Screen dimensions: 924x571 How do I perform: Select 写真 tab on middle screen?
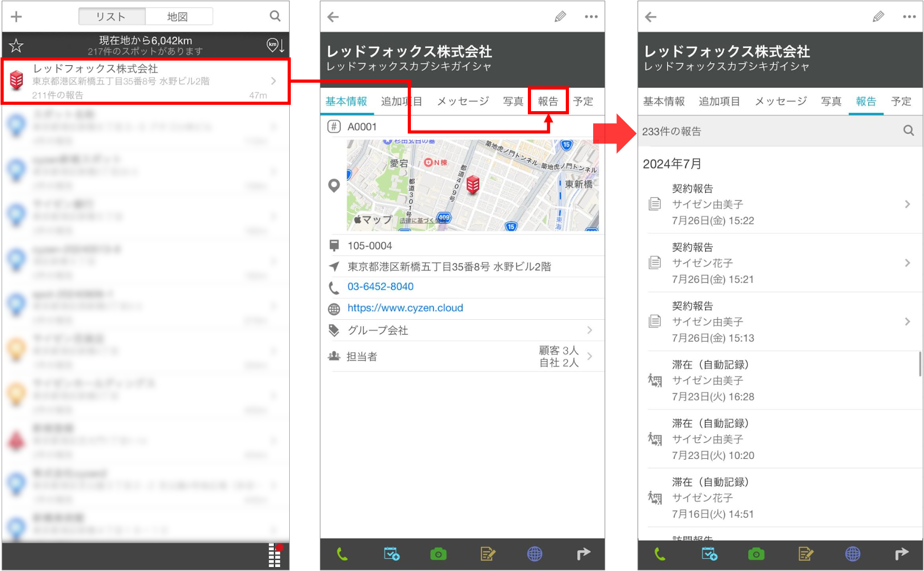[513, 101]
